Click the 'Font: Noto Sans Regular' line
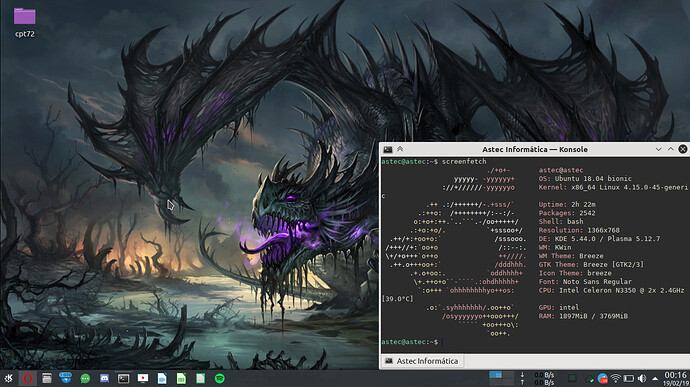The width and height of the screenshot is (690, 387). (x=585, y=282)
